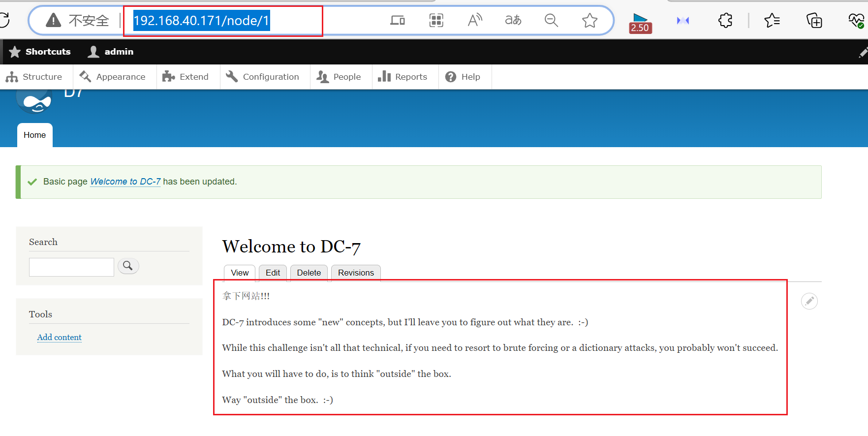Open the app/device view icon in address bar
Screen dimensions: 868x436
click(x=398, y=20)
